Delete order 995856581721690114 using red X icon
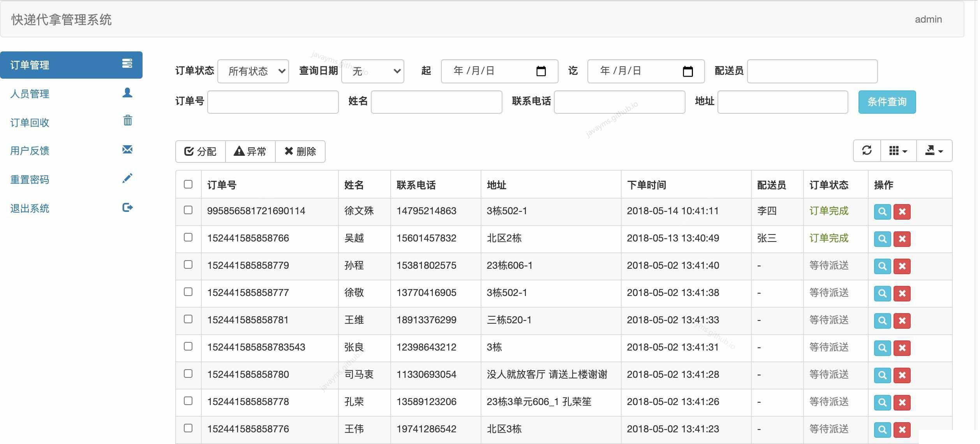980x444 pixels. [x=902, y=211]
